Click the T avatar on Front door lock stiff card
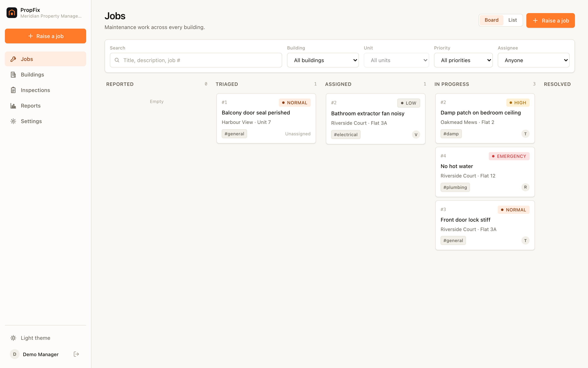 click(525, 240)
